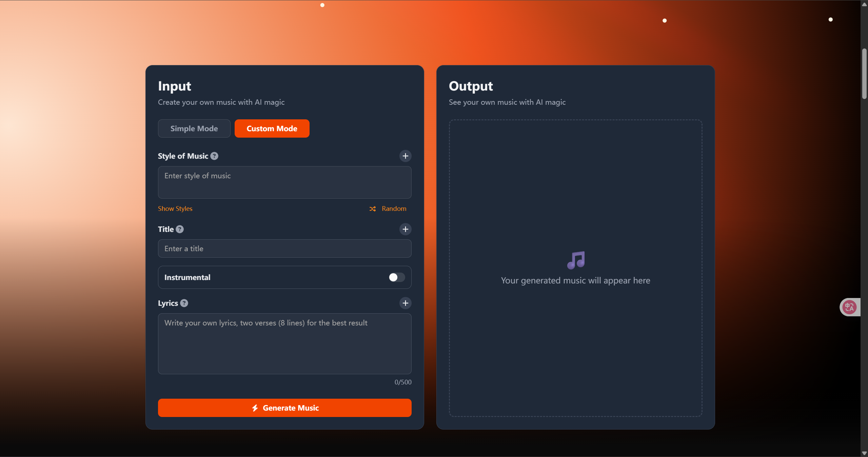Focus the Enter style of music field
868x457 pixels.
(284, 182)
